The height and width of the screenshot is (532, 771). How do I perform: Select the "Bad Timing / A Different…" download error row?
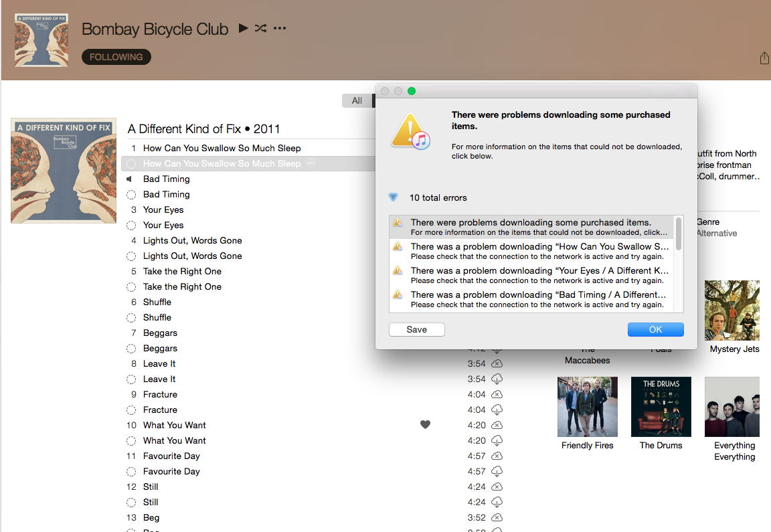[x=532, y=299]
